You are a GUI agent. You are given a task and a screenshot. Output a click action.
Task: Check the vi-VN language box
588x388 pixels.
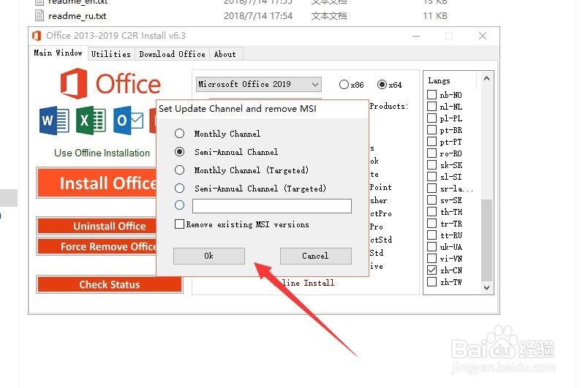[432, 259]
